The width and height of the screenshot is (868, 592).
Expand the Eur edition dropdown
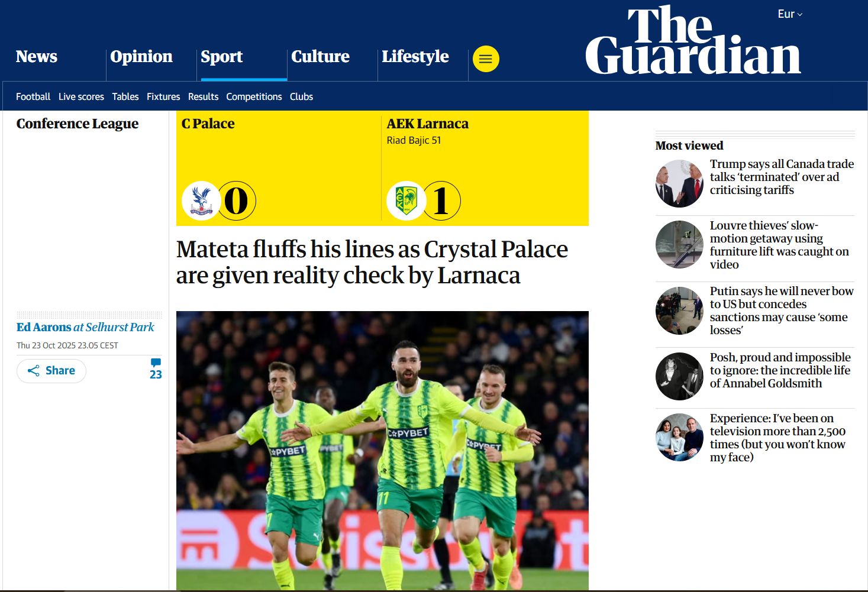[790, 14]
